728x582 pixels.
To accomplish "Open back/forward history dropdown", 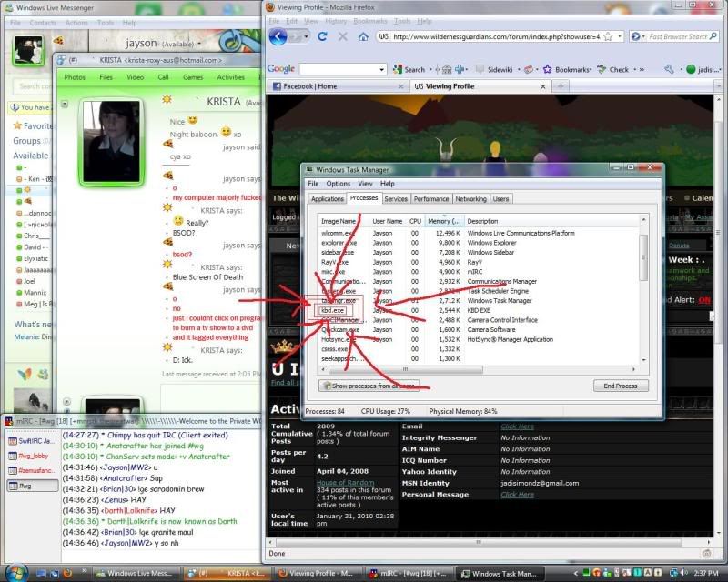I will 306,36.
